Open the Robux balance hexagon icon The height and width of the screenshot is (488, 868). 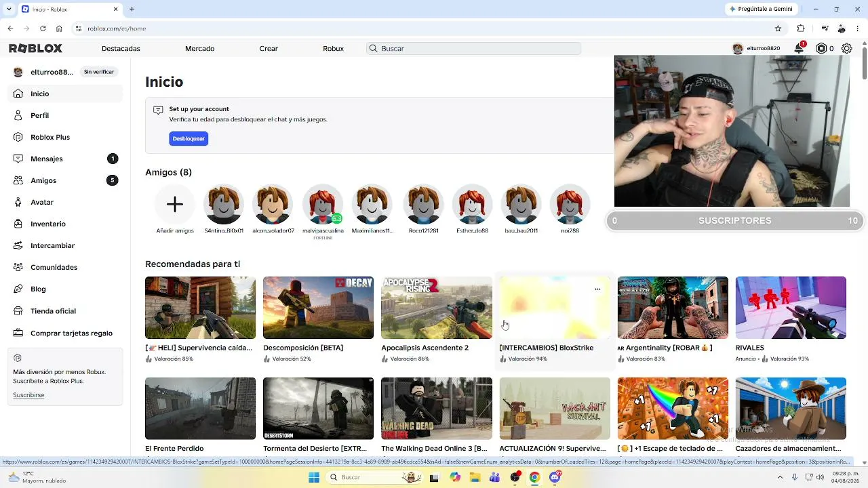(x=821, y=48)
